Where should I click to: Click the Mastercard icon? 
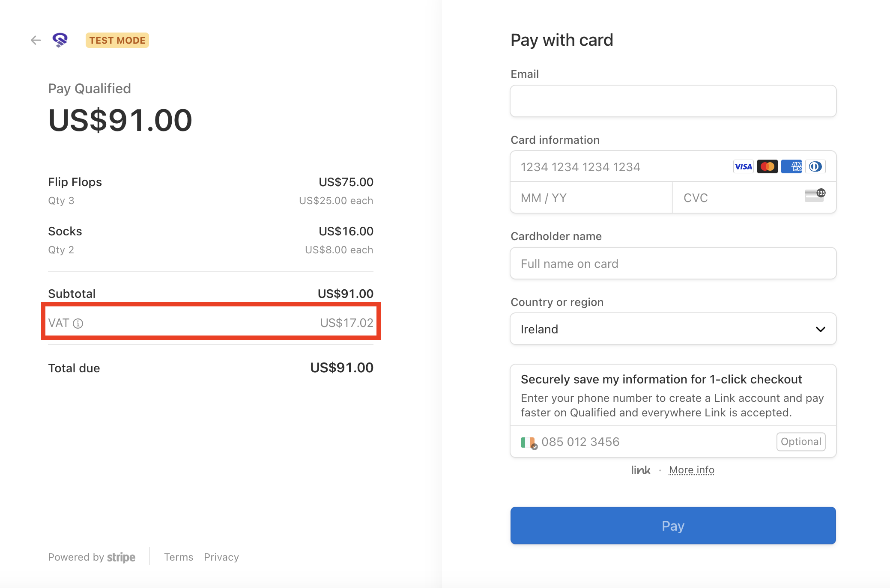click(x=767, y=166)
